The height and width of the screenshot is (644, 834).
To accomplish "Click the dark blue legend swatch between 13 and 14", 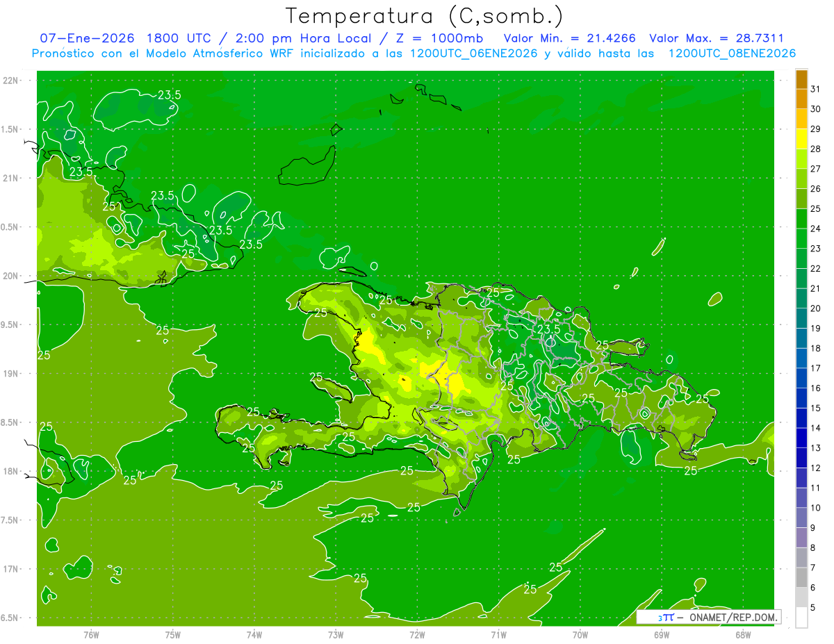I will (801, 438).
